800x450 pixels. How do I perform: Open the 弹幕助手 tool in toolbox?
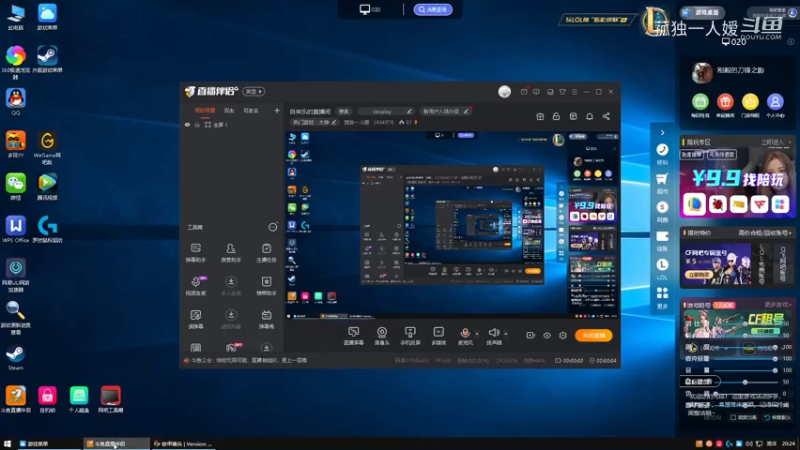coord(195,252)
